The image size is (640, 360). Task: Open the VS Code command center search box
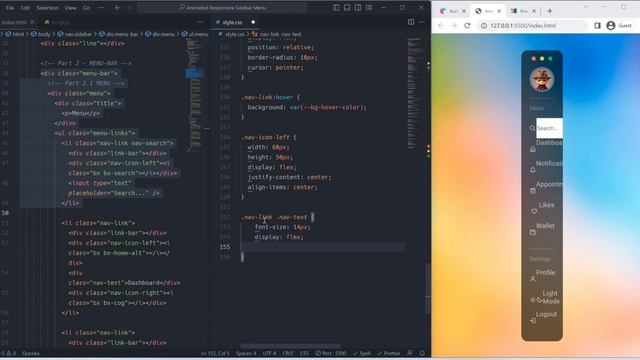222,8
